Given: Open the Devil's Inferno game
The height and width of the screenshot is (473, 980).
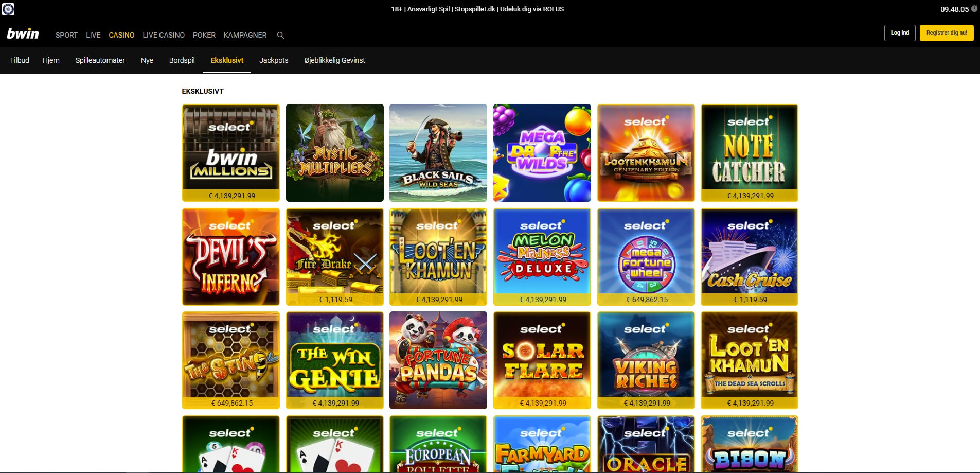Looking at the screenshot, I should click(x=231, y=257).
